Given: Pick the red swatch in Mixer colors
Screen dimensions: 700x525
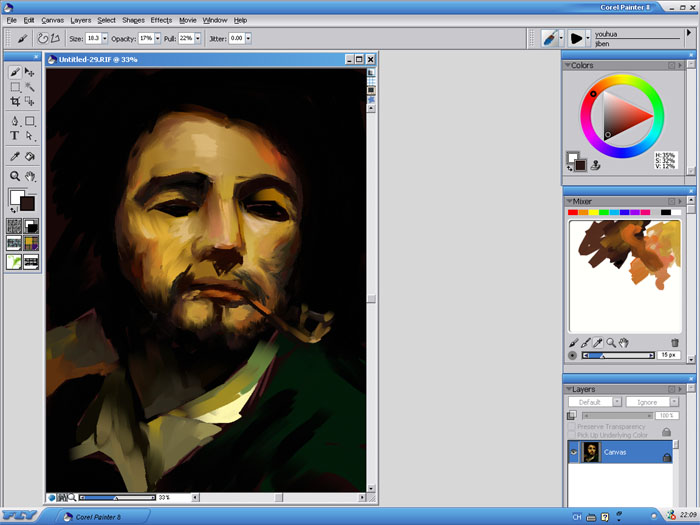Looking at the screenshot, I should pos(573,212).
